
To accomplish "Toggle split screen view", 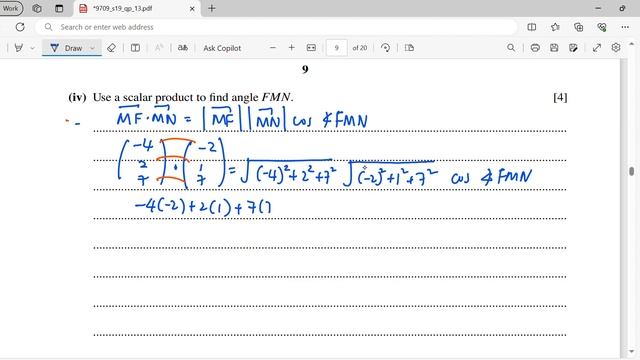I will (x=531, y=27).
